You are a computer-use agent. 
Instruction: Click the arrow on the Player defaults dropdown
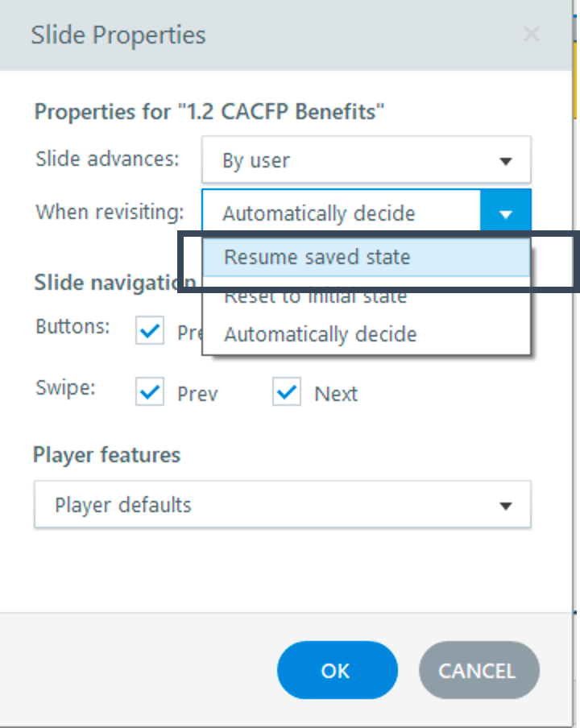tap(506, 506)
